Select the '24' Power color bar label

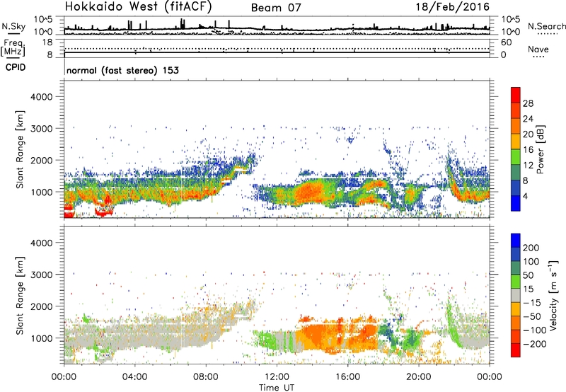[528, 119]
